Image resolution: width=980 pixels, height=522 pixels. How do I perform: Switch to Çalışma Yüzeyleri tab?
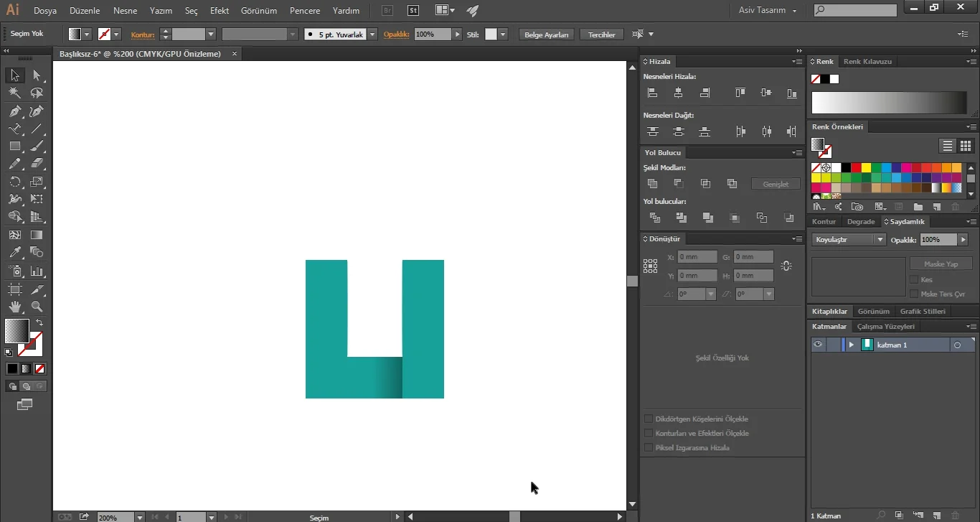coord(886,327)
